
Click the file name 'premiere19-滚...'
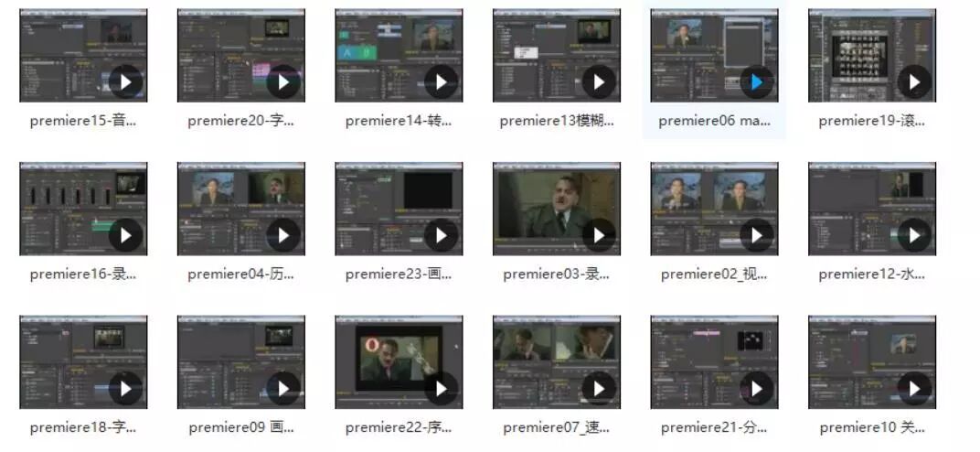click(x=872, y=122)
